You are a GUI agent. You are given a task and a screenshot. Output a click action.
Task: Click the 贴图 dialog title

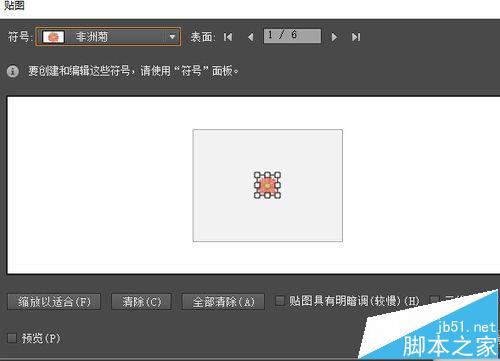(14, 5)
